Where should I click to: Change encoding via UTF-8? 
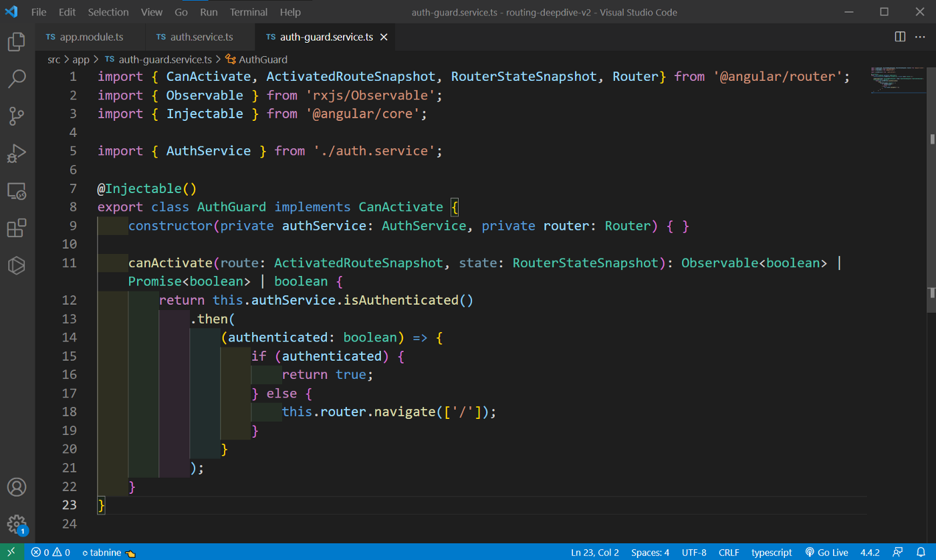[x=694, y=552]
